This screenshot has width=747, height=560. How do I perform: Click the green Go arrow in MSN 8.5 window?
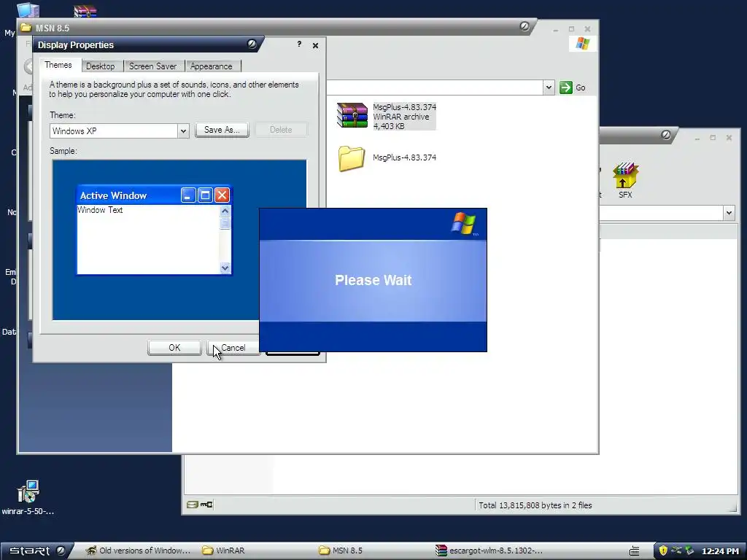(x=566, y=87)
